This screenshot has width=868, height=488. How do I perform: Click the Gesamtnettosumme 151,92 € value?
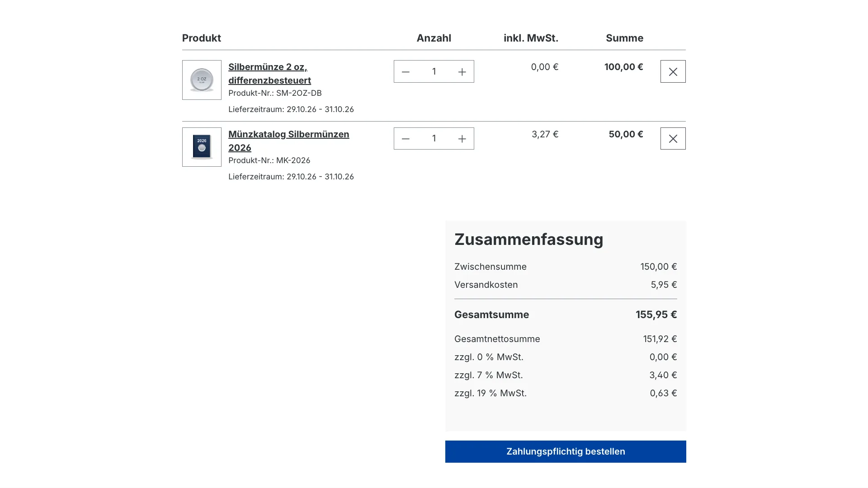point(660,339)
